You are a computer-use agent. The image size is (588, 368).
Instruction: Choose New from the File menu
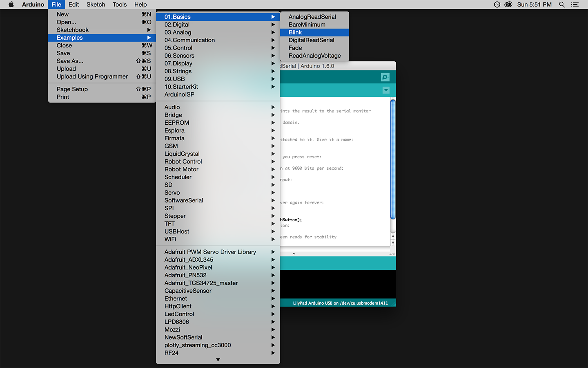pyautogui.click(x=102, y=14)
